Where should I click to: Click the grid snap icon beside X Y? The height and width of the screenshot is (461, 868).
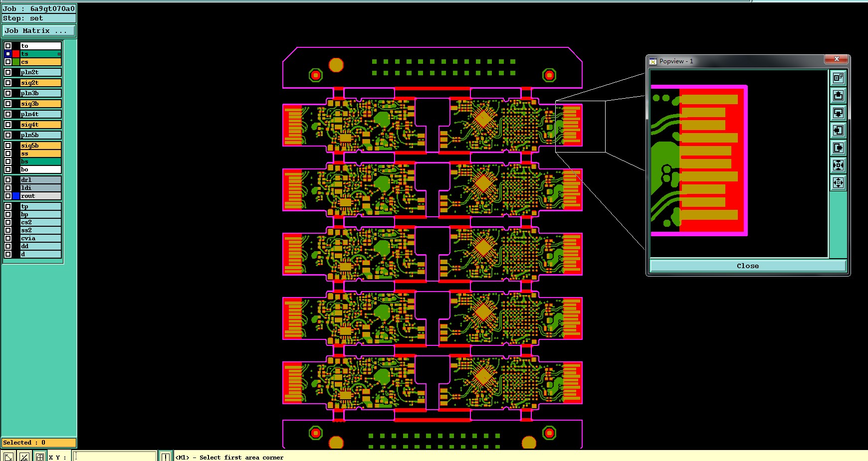tap(39, 457)
